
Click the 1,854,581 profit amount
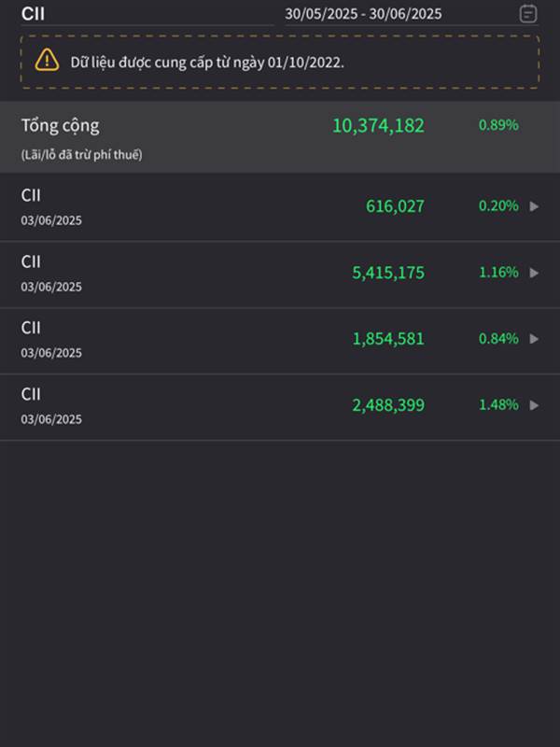pos(388,339)
